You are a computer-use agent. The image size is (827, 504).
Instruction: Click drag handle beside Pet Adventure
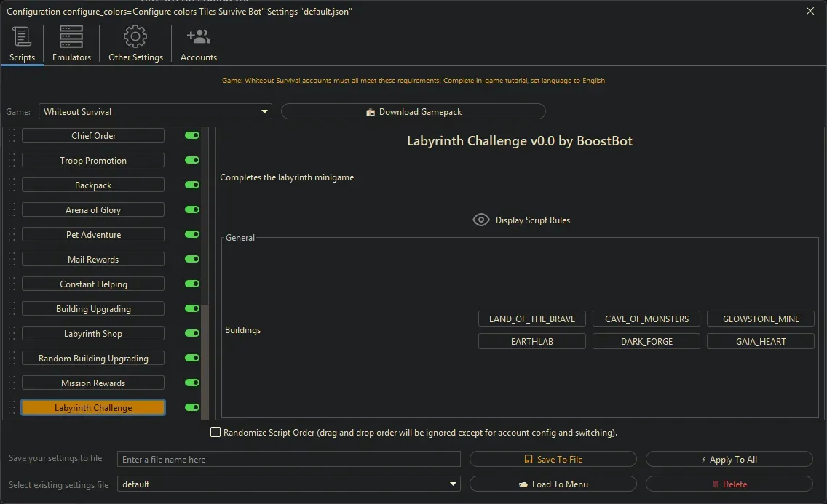pyautogui.click(x=12, y=235)
